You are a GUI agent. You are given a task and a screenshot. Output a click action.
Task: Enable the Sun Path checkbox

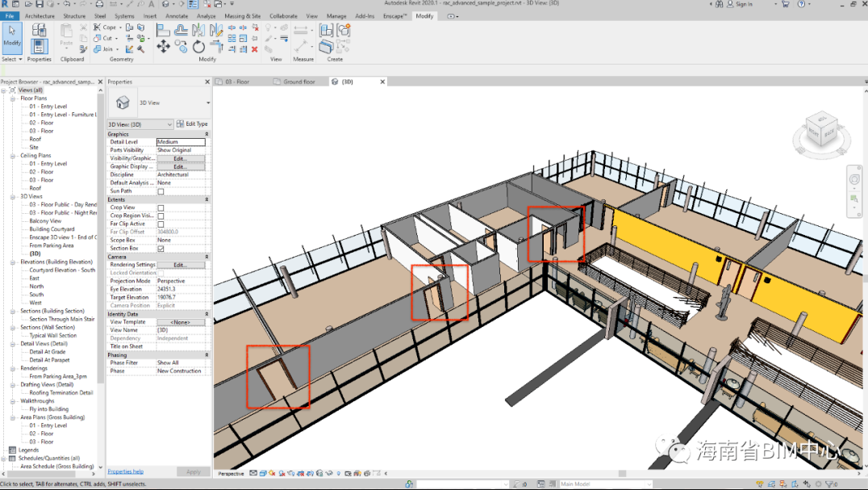[x=161, y=191]
